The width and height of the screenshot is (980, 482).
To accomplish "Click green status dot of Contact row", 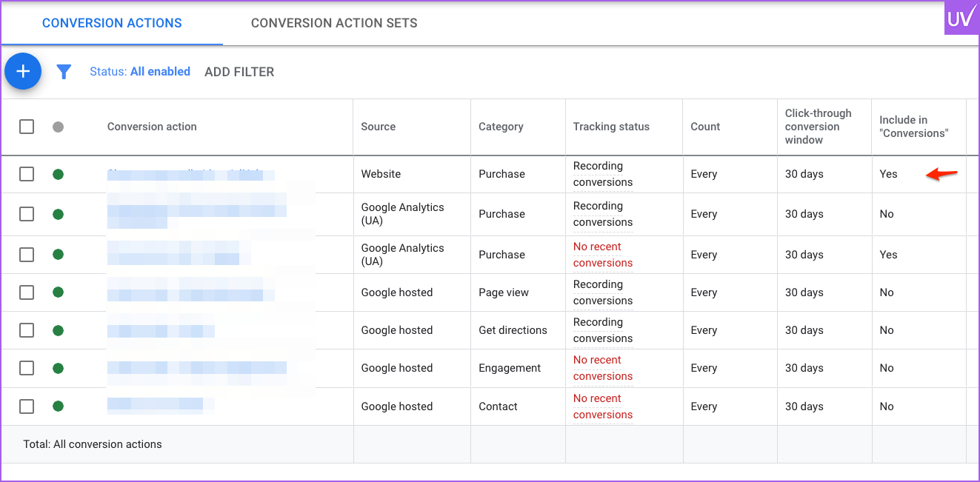I will [58, 406].
